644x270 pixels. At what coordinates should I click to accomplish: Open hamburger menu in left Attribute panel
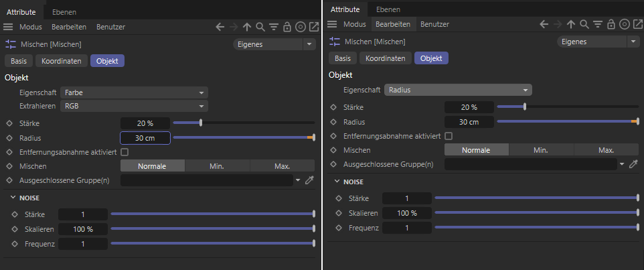click(8, 27)
